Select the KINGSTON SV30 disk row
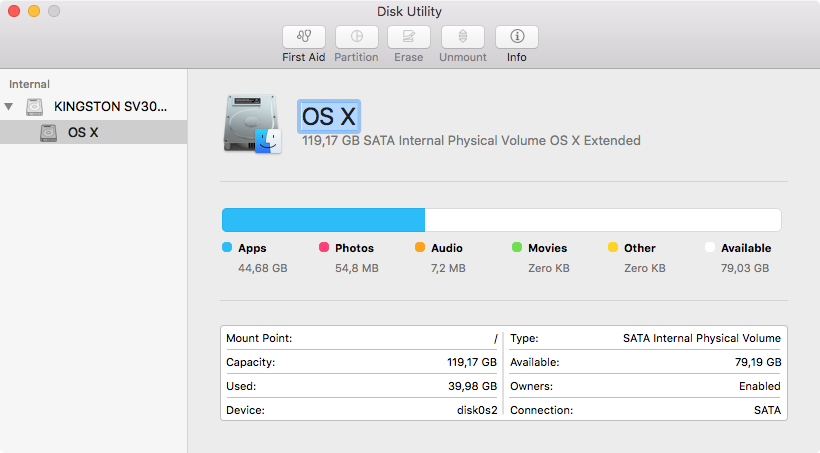 click(94, 107)
